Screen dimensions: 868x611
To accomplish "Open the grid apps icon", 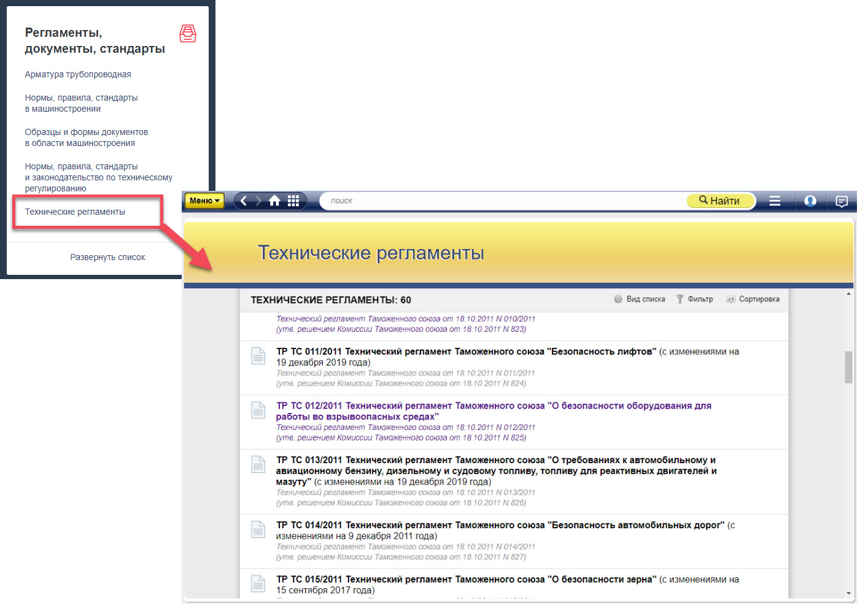I will click(293, 201).
